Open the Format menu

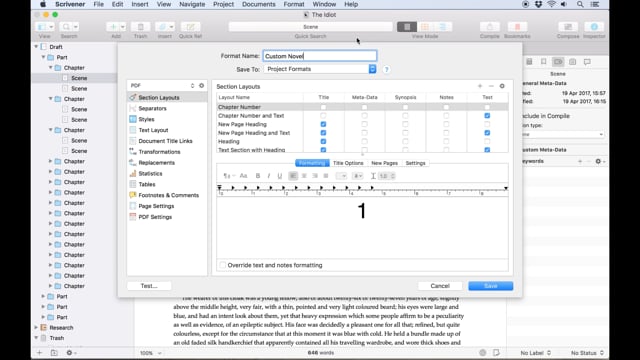pos(294,4)
